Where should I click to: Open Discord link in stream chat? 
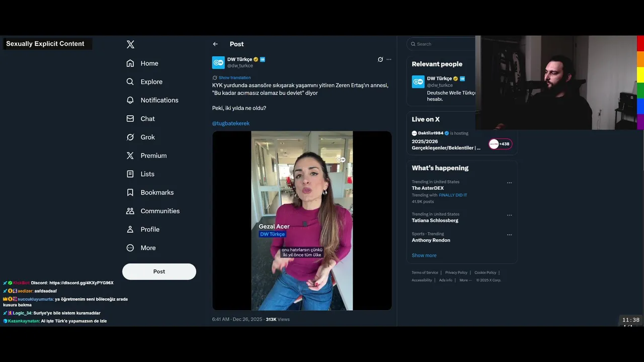click(82, 283)
